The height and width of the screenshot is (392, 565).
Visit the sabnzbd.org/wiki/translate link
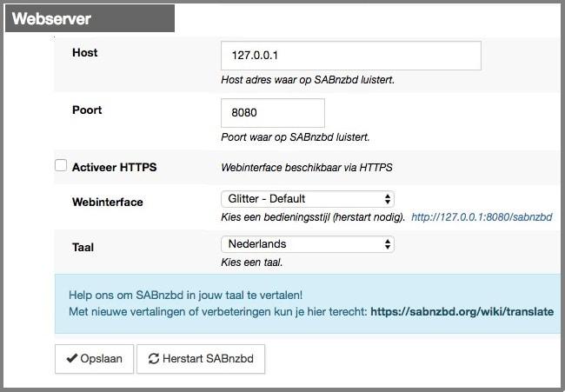(x=462, y=311)
